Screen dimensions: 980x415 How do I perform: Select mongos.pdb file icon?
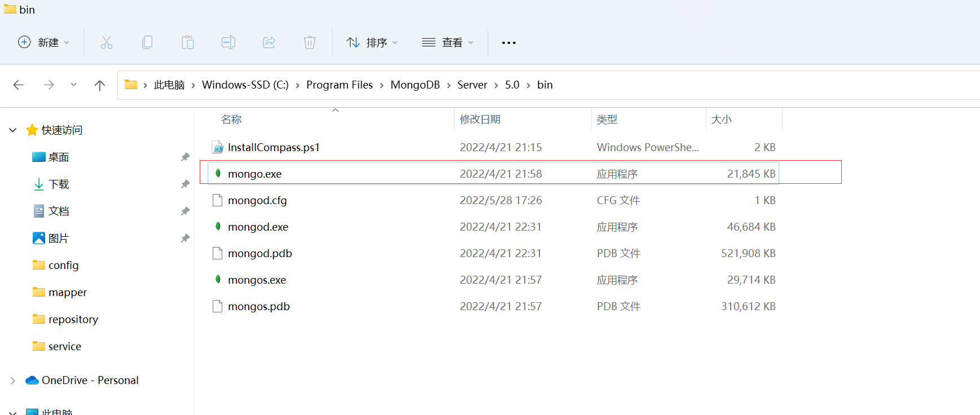tap(217, 306)
